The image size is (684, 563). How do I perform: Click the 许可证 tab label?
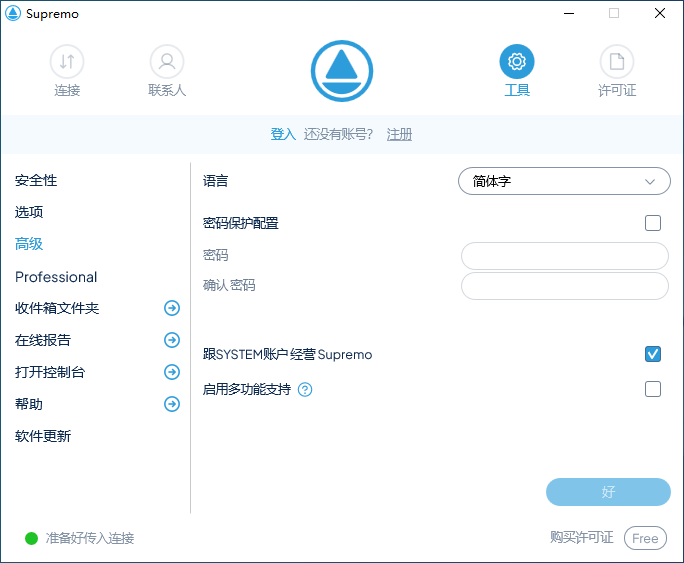617,90
